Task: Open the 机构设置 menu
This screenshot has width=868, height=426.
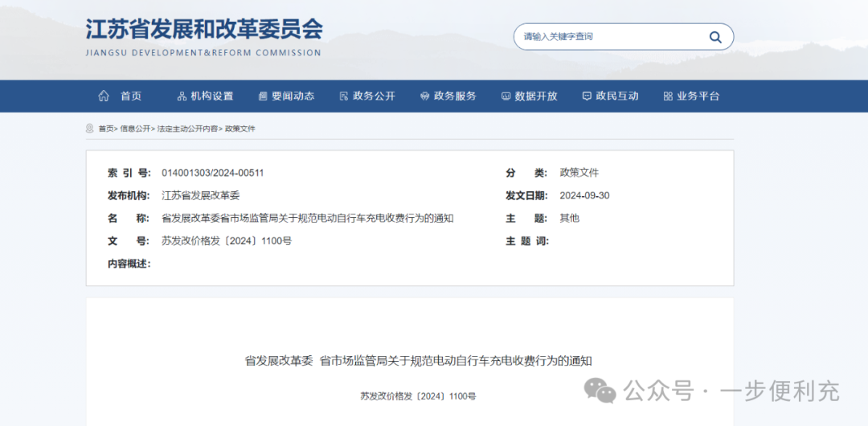Action: (x=212, y=96)
